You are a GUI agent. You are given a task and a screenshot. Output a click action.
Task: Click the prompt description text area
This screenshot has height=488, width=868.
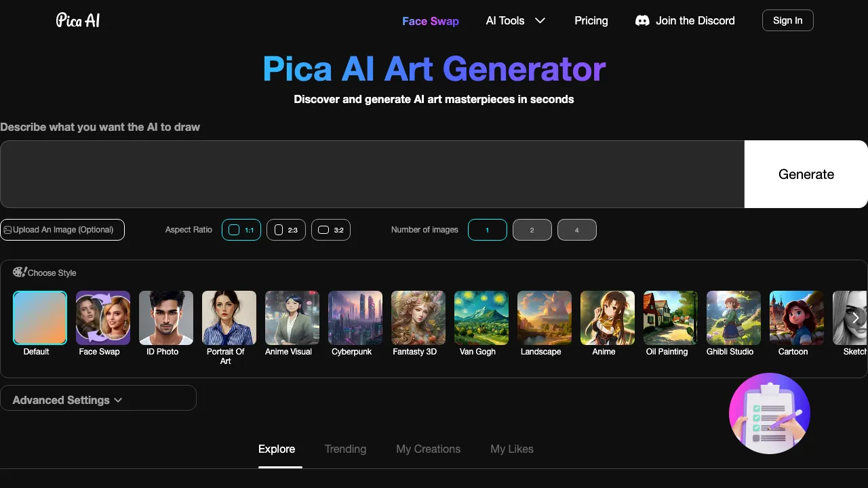[373, 174]
